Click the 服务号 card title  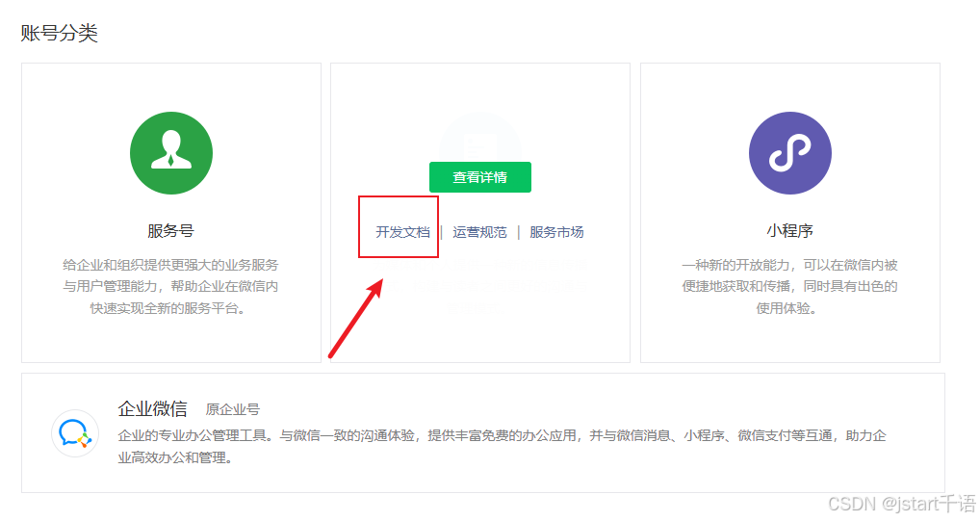(171, 231)
